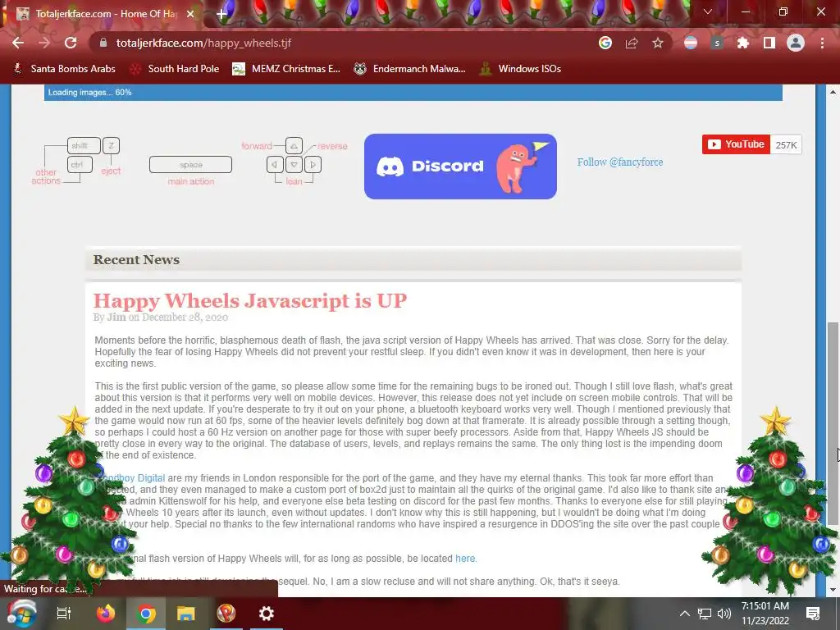
Task: Open the volume control tray icon
Action: 724,614
